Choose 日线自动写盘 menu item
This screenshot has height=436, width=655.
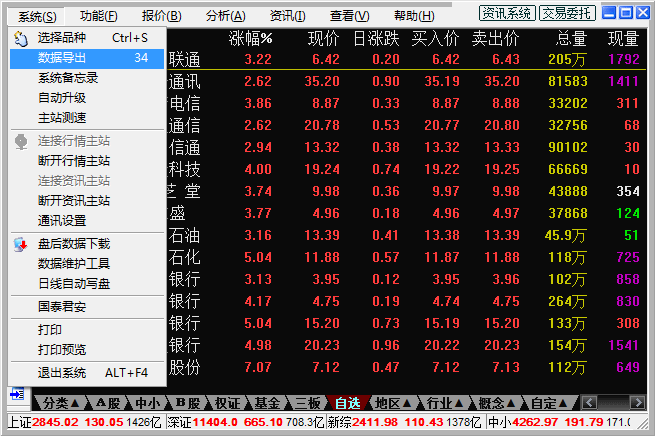(x=87, y=284)
